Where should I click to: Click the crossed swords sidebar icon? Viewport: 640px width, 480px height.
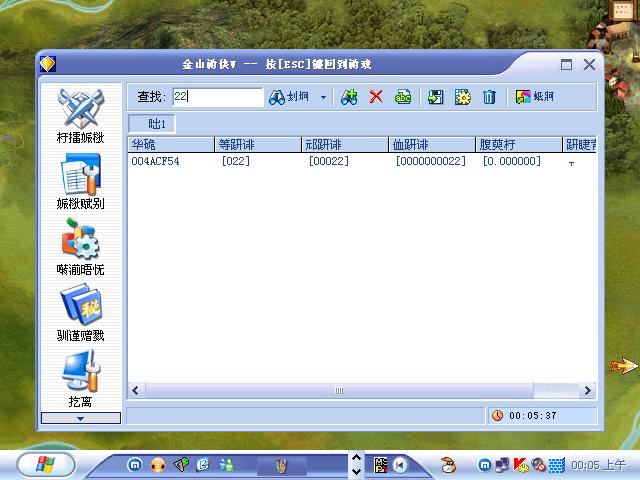pos(80,106)
